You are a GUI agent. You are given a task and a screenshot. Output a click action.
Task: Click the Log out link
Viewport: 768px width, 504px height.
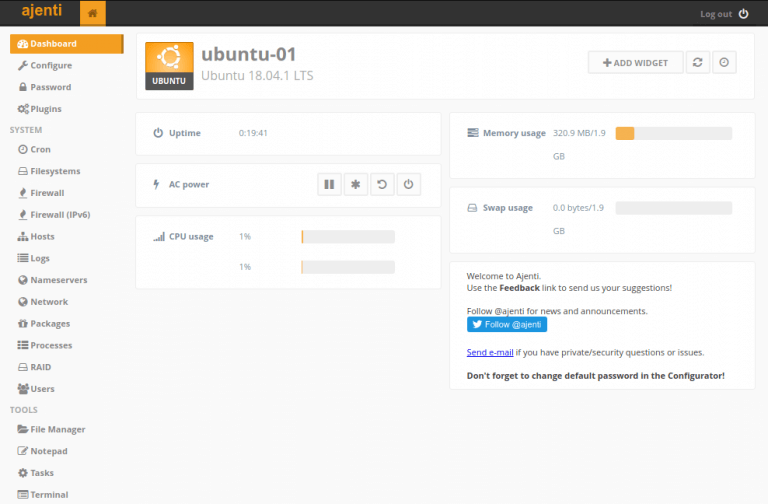(x=716, y=14)
